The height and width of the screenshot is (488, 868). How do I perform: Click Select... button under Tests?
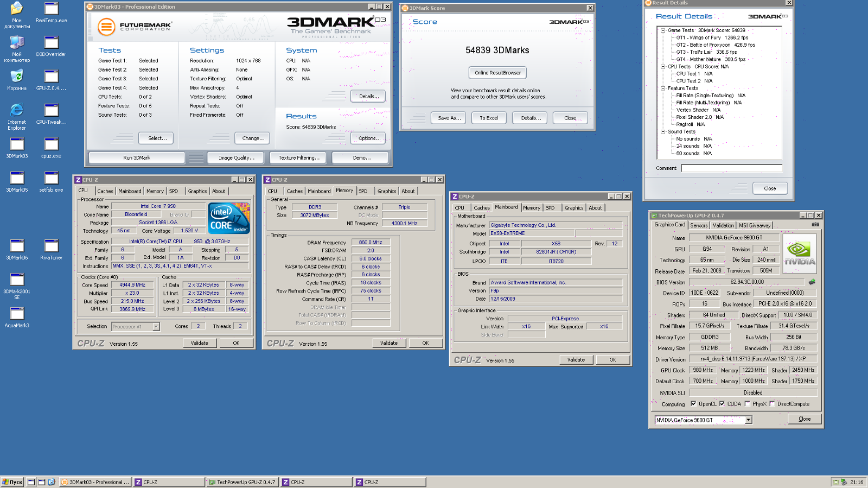point(156,138)
